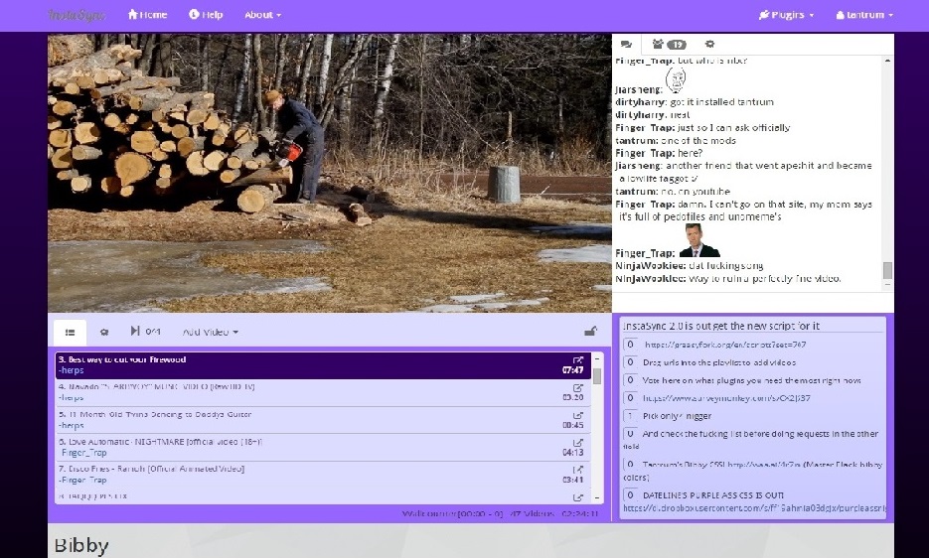Switch to the chat messages tab icon
This screenshot has width=929, height=560.
(x=626, y=44)
